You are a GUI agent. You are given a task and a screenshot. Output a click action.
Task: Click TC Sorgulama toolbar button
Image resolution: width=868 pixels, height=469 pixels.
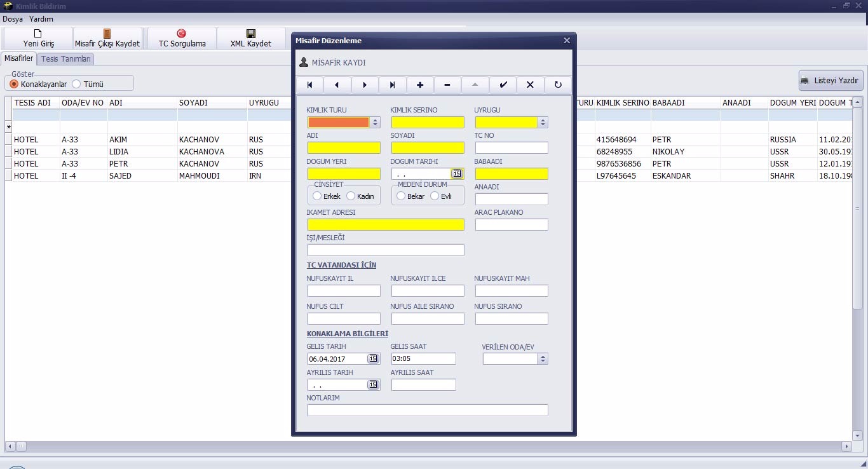click(182, 39)
